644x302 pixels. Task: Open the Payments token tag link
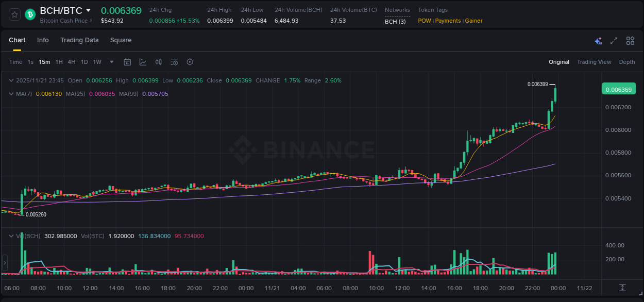point(448,21)
